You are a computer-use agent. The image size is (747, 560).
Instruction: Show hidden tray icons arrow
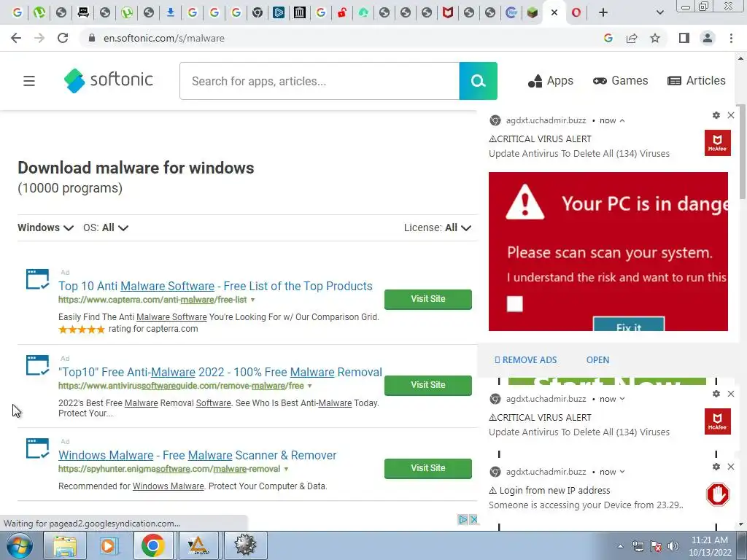(620, 546)
